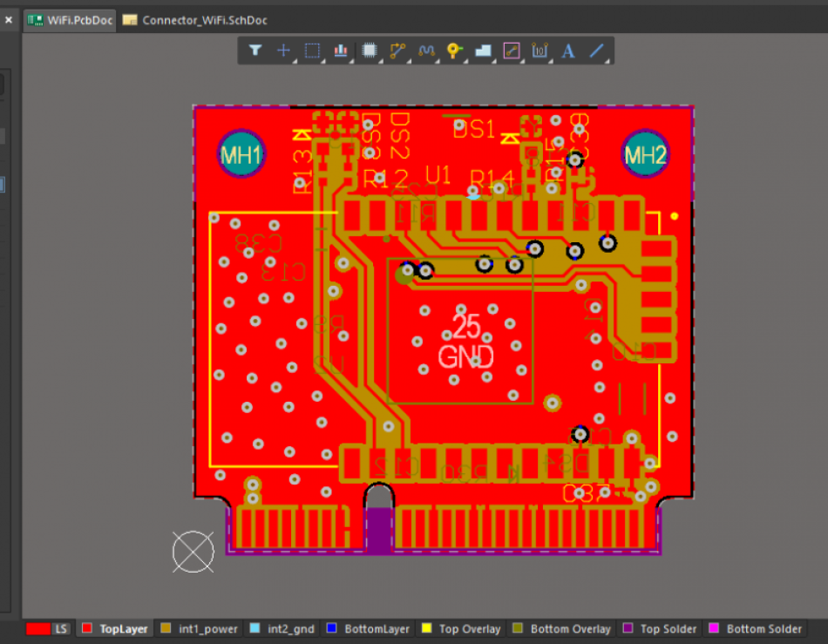828x644 pixels.
Task: Start Interactive Routing tool
Action: click(397, 51)
